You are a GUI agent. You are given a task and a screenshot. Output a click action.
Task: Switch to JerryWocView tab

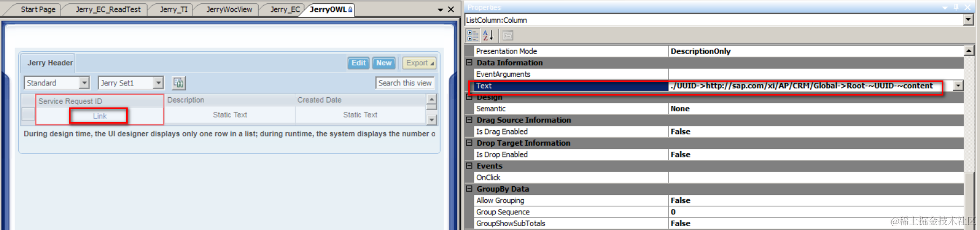(x=229, y=9)
